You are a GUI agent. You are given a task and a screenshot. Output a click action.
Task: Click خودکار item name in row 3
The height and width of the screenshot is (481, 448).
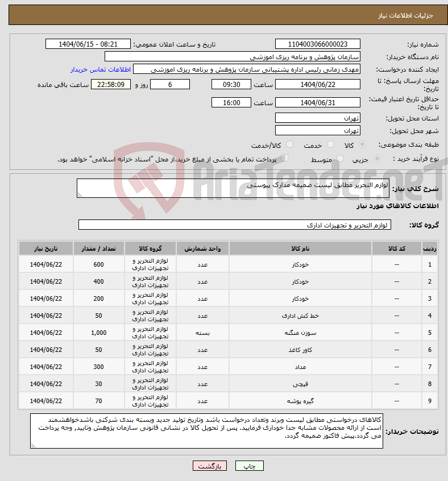(300, 298)
